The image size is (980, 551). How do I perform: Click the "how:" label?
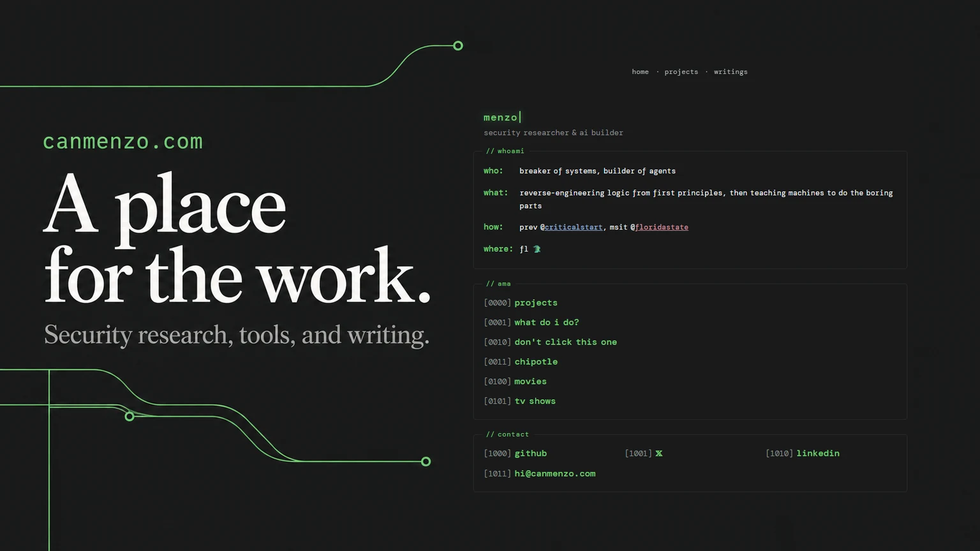coord(493,227)
